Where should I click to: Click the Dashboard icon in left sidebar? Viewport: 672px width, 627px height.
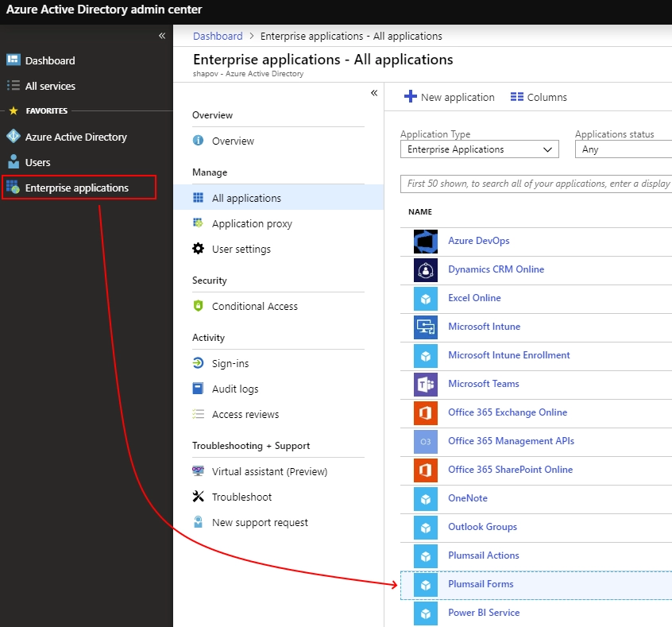click(14, 60)
